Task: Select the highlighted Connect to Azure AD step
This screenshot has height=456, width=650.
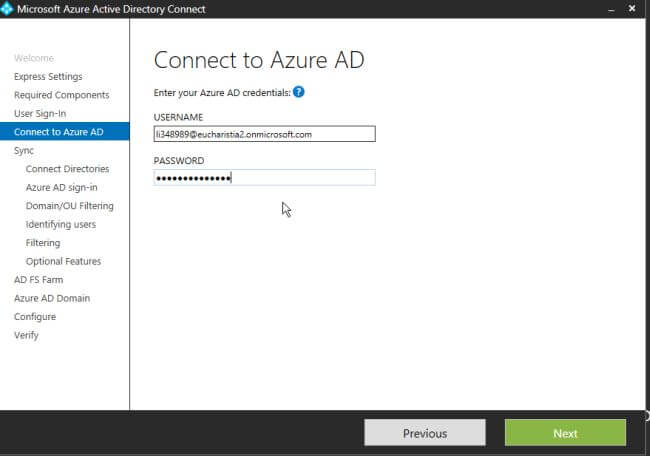Action: coord(65,131)
